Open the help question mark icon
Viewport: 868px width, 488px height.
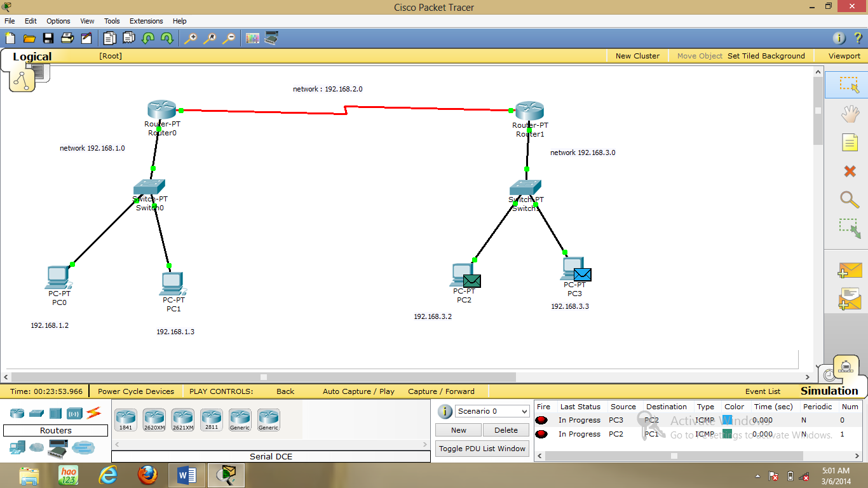click(858, 38)
